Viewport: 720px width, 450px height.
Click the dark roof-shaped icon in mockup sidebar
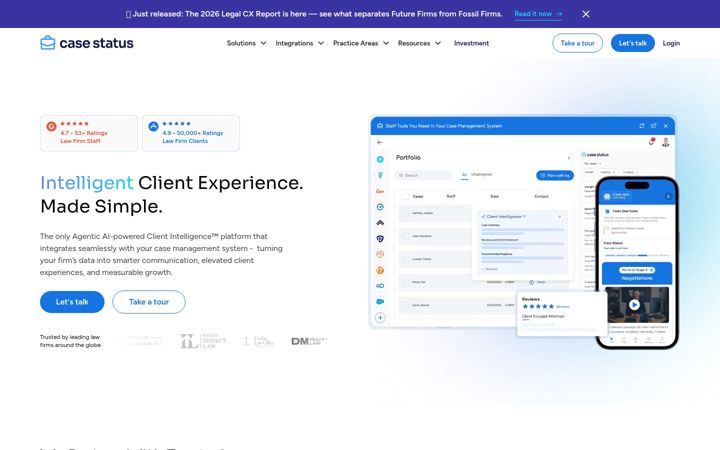(x=380, y=223)
